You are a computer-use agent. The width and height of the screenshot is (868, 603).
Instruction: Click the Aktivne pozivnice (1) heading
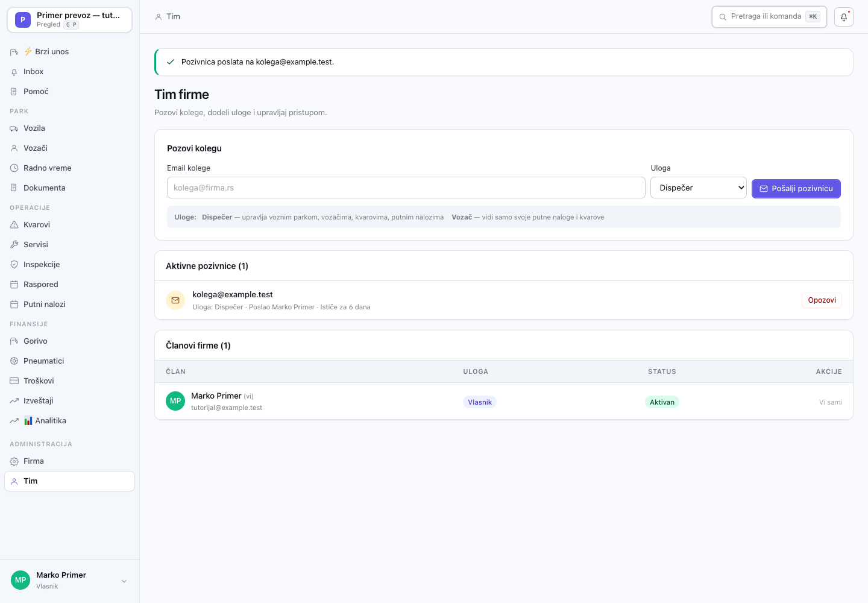(x=207, y=266)
